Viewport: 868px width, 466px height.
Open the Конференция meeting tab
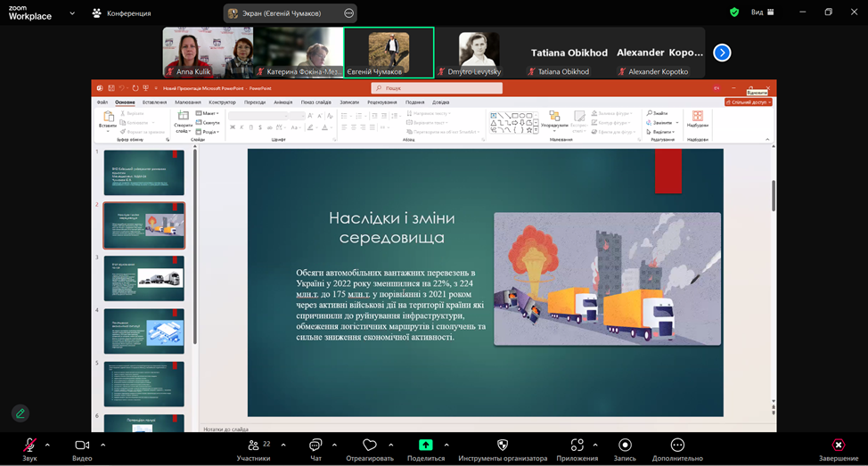click(121, 13)
